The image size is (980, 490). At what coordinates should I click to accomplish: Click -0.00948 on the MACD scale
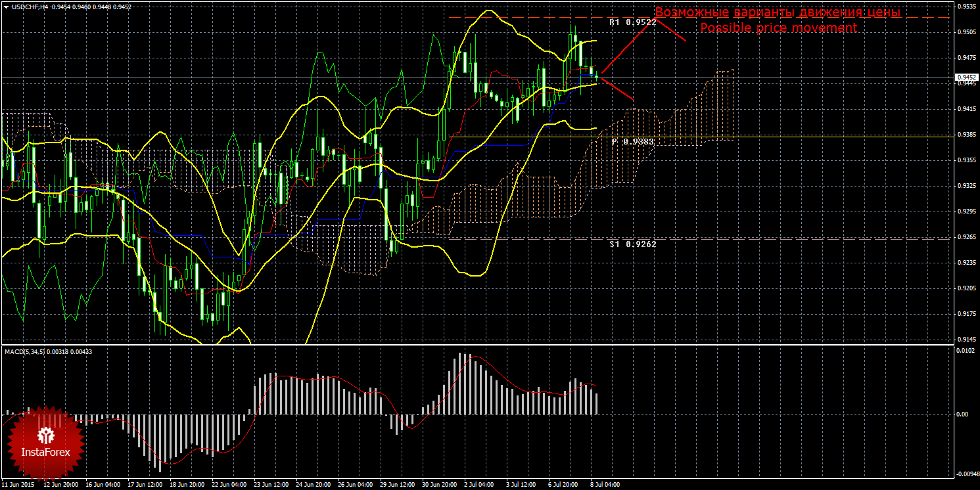point(966,473)
